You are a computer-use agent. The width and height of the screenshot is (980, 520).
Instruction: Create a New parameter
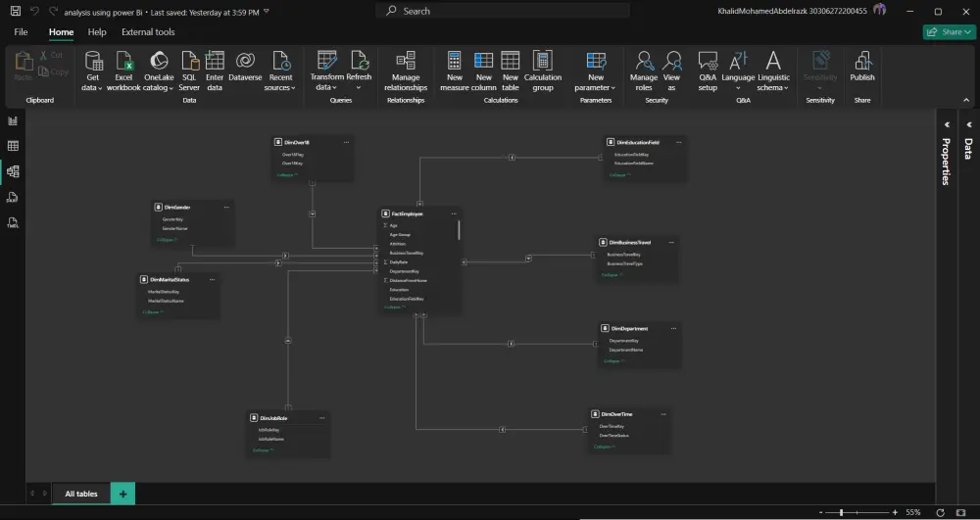click(596, 71)
